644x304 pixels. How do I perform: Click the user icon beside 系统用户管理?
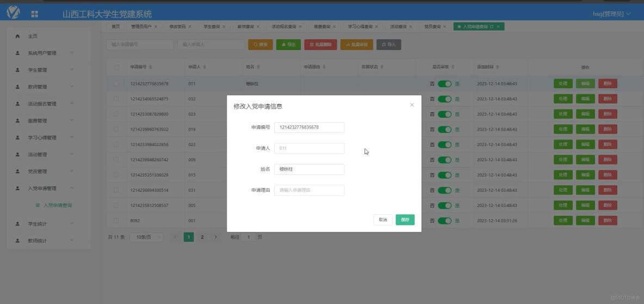[17, 53]
